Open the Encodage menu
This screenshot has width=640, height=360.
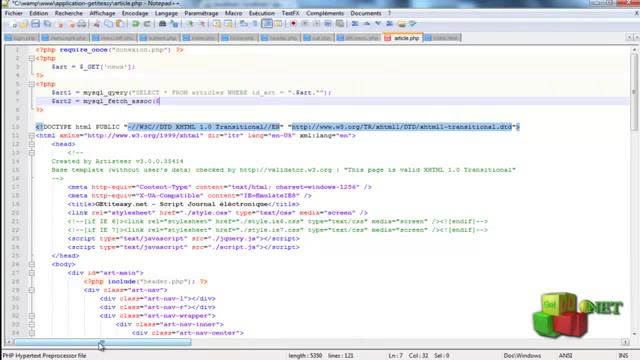pos(135,13)
